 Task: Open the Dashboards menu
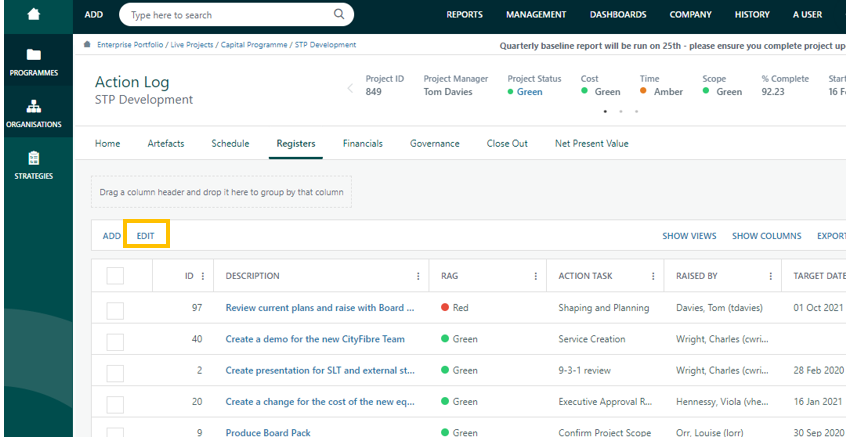click(x=618, y=15)
